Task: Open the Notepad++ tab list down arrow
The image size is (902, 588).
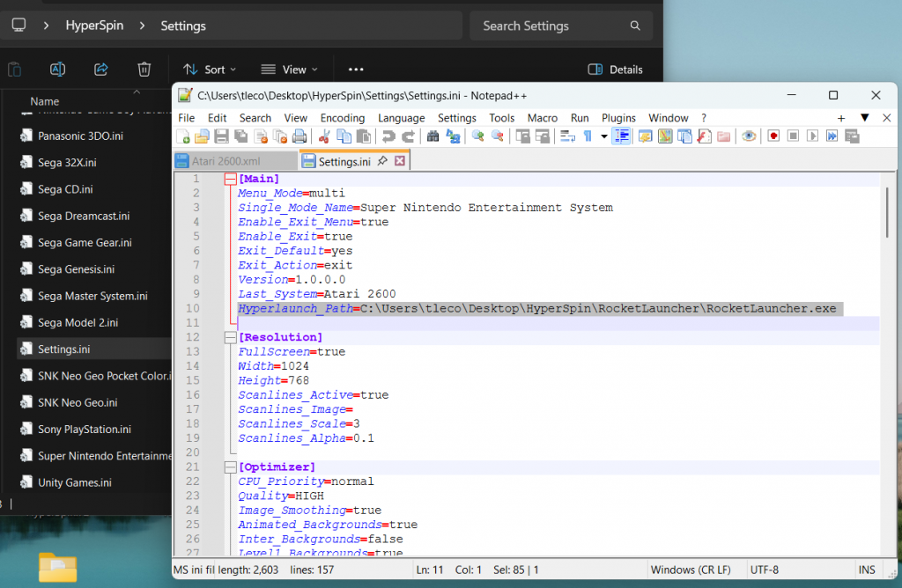Action: click(865, 118)
